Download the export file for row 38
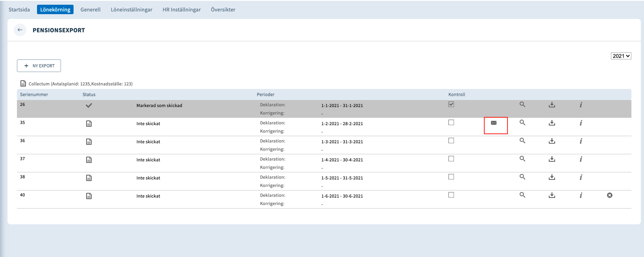The width and height of the screenshot is (644, 257). tap(552, 177)
